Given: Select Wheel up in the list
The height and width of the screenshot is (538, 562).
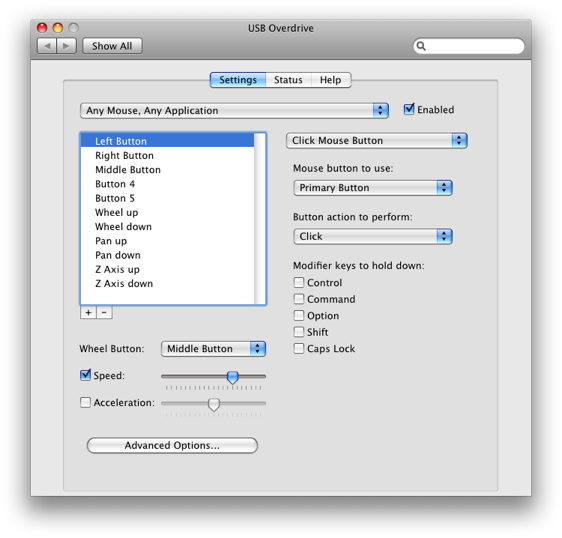Looking at the screenshot, I should click(167, 213).
